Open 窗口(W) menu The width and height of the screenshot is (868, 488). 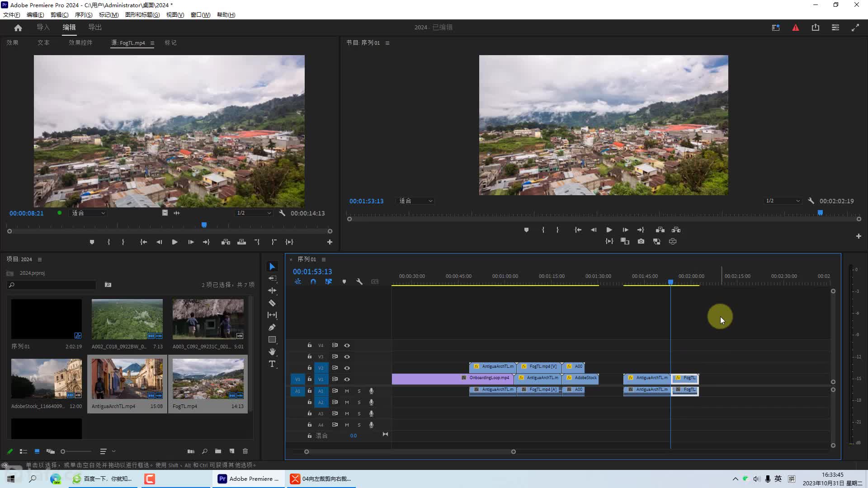pos(200,15)
